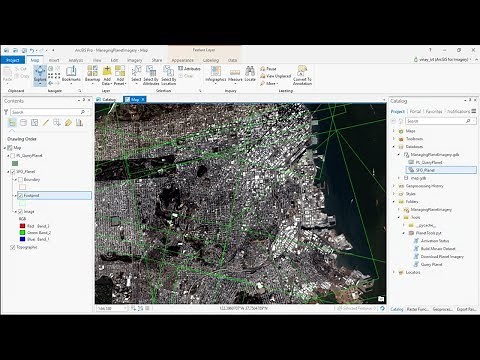This screenshot has width=480, height=360.
Task: Collapse Databases in Catalog pane
Action: 394,147
